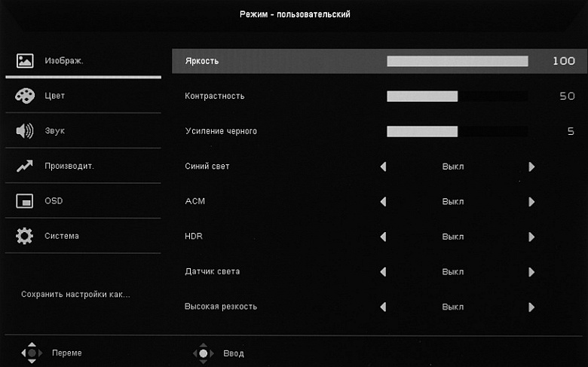Screen dimensions: 588x367
Task: Select Сохранить настройки как...
Action: click(x=75, y=294)
